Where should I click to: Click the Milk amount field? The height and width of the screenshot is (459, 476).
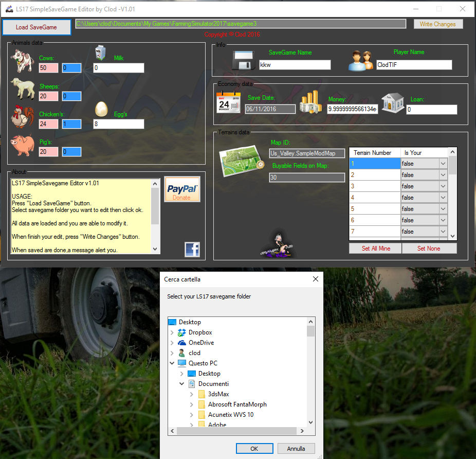(119, 68)
